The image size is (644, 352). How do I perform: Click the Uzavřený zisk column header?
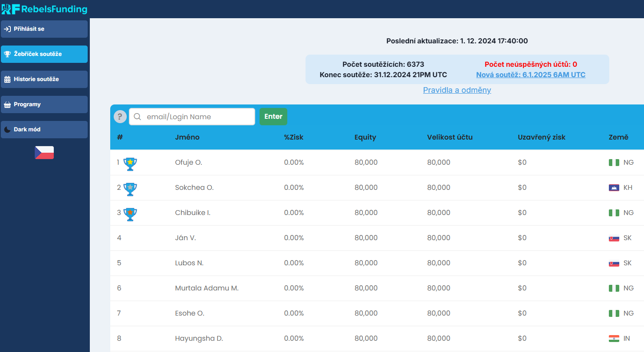(x=542, y=137)
